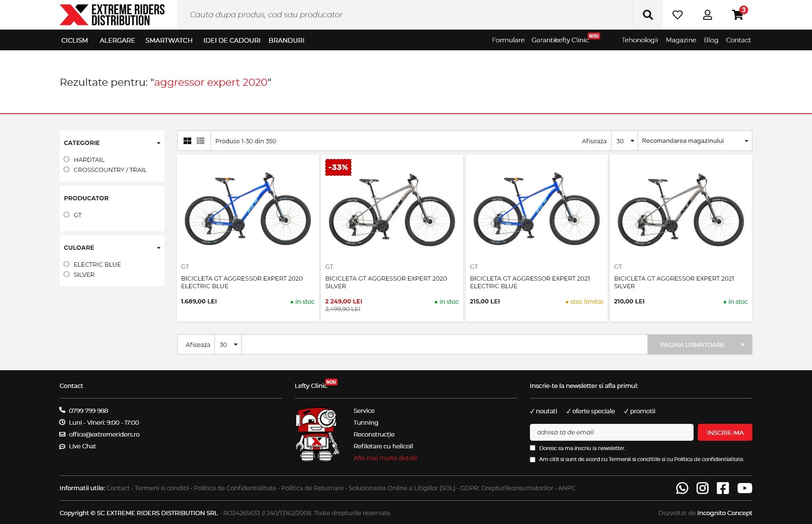Open the WhatsApp icon in the footer

[x=682, y=488]
